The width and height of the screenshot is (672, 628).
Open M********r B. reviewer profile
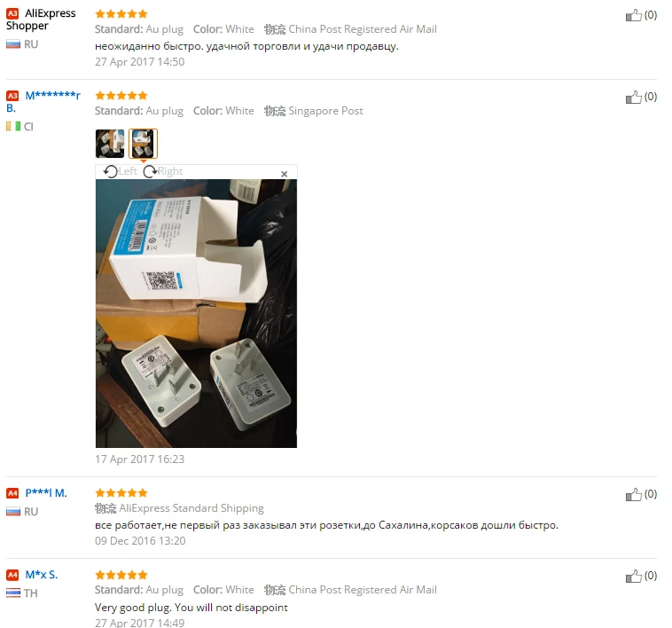[43, 101]
